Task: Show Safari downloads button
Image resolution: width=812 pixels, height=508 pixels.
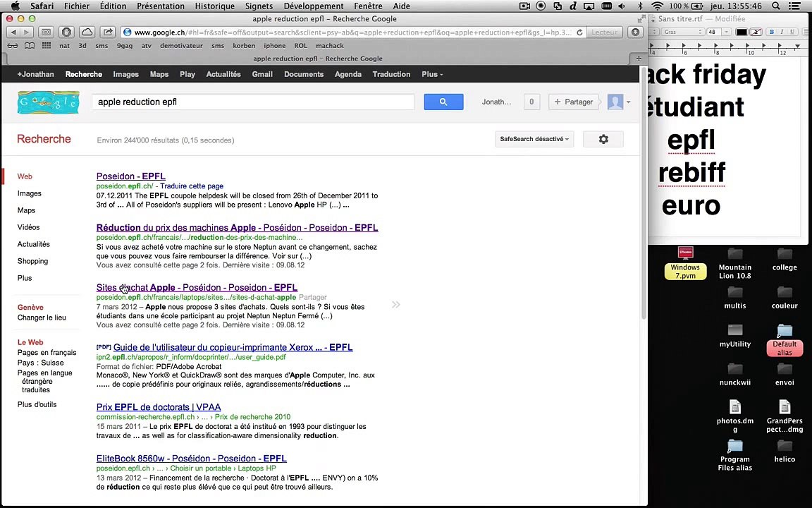Action: click(635, 32)
